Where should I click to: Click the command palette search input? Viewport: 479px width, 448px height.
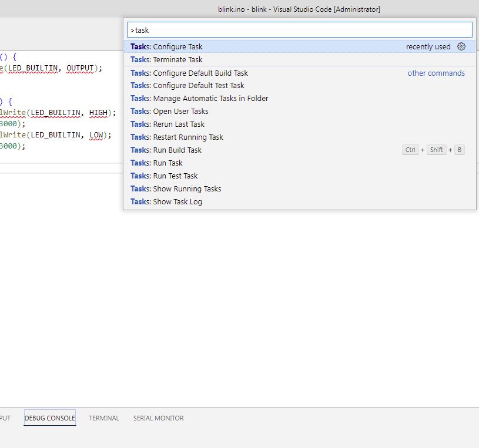point(300,30)
